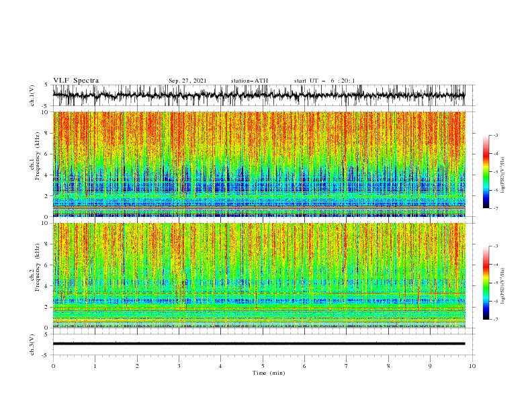Click the ch.2 spectrogram color scale bar
Screen dimensions: 532x411
pos(486,283)
